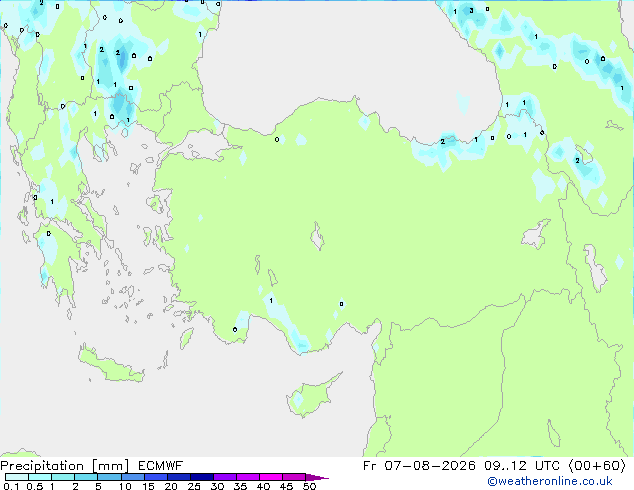Click the 45–50 mm legend swatch
The height and width of the screenshot is (490, 634).
[294, 477]
